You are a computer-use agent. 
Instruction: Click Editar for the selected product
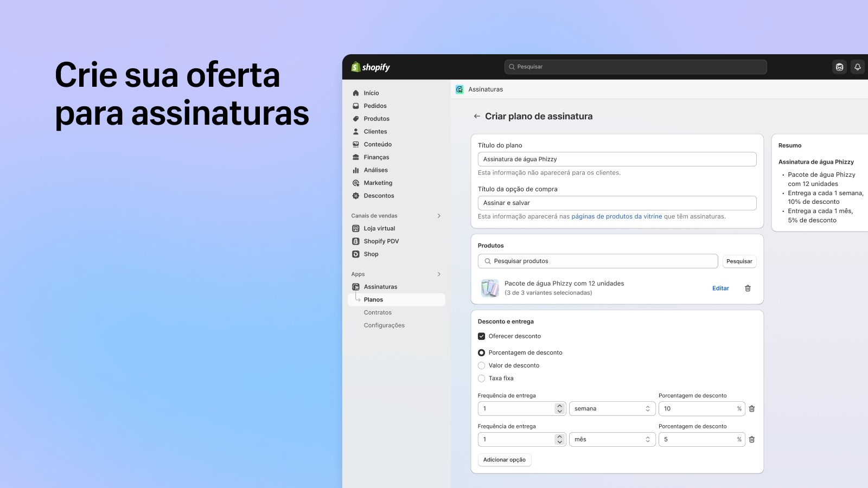(720, 288)
